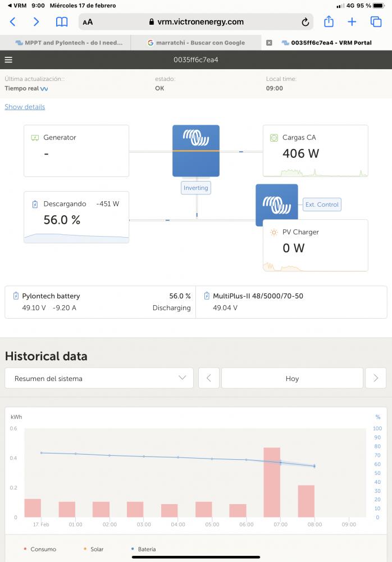Tap the AA reader text size button
392x562 pixels.
click(88, 22)
